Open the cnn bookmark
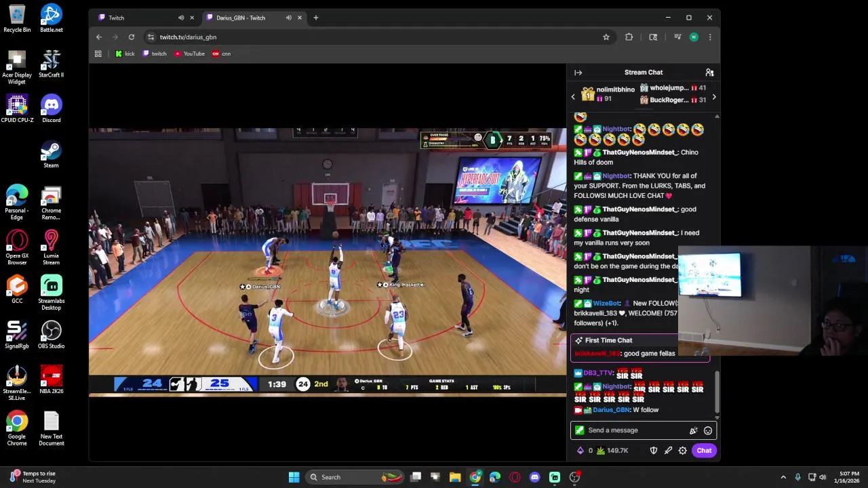The image size is (868, 488). tap(221, 54)
